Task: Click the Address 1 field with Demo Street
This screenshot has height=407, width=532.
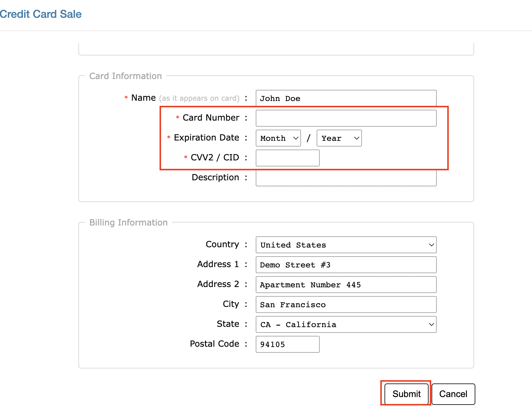Action: click(346, 265)
